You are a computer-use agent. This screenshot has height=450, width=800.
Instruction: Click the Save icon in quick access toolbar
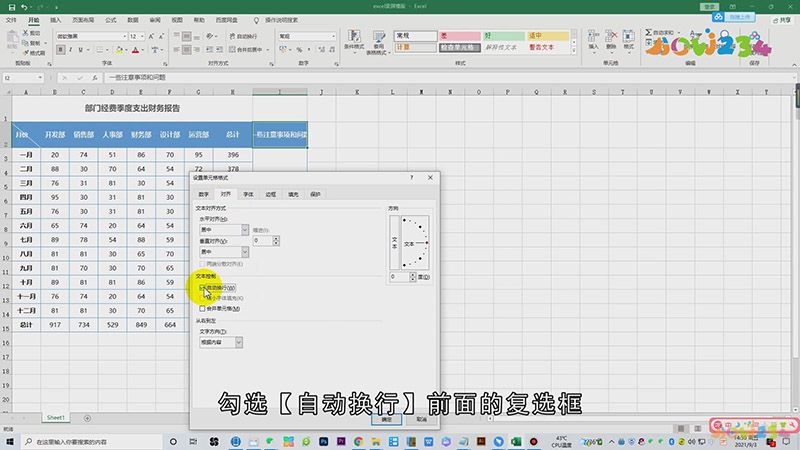coord(12,7)
